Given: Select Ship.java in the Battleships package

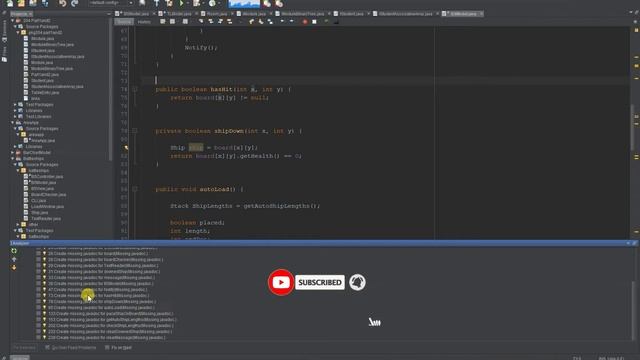Looking at the screenshot, I should pyautogui.click(x=40, y=213).
